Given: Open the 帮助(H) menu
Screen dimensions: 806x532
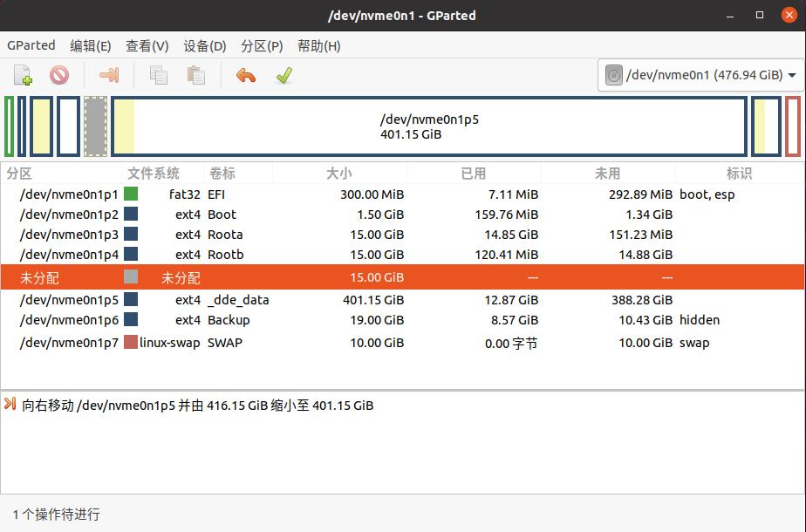Looking at the screenshot, I should (319, 45).
